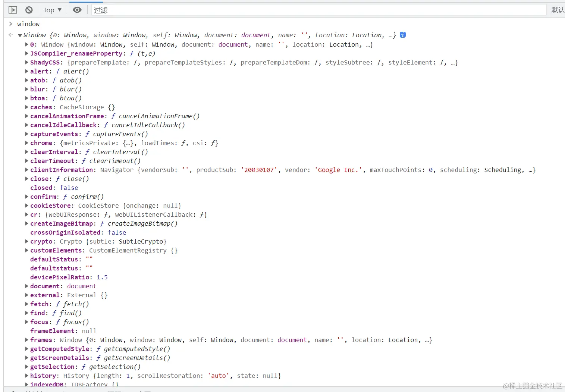The width and height of the screenshot is (565, 392).
Task: Expand the atob function entry
Action: 27,80
